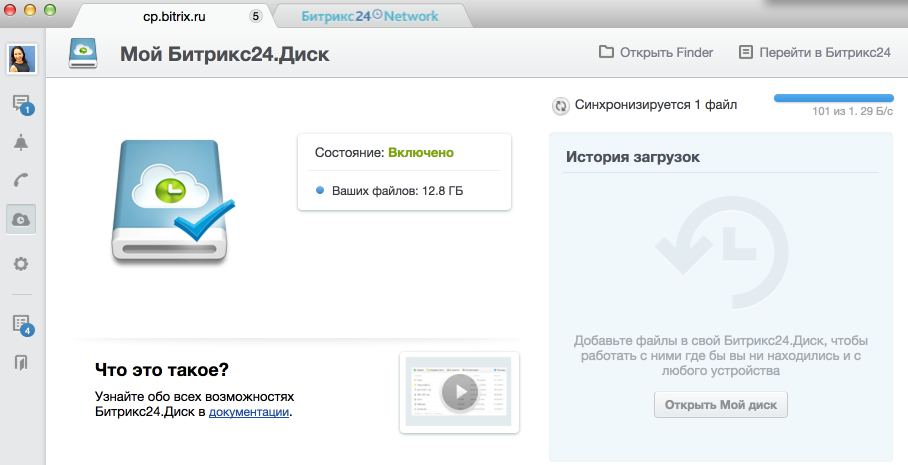Click Открыть Finder link

666,53
